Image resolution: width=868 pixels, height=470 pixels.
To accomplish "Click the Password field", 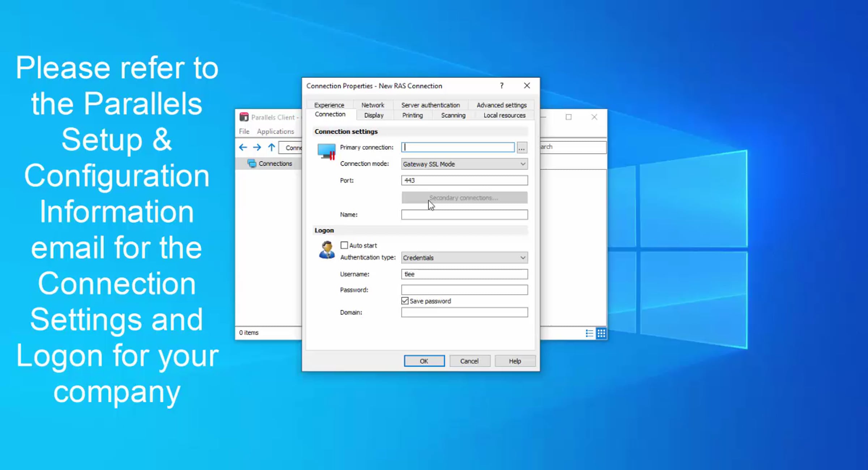I will pyautogui.click(x=464, y=290).
